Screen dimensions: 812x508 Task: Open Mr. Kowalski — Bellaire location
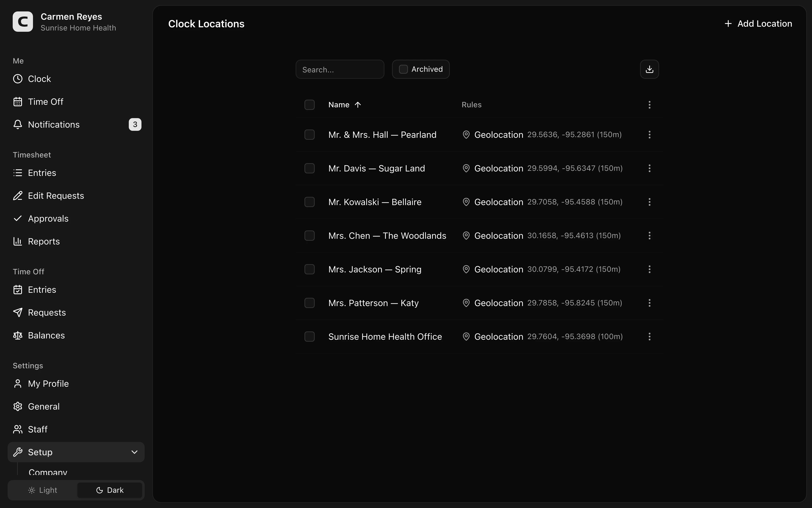pos(375,202)
